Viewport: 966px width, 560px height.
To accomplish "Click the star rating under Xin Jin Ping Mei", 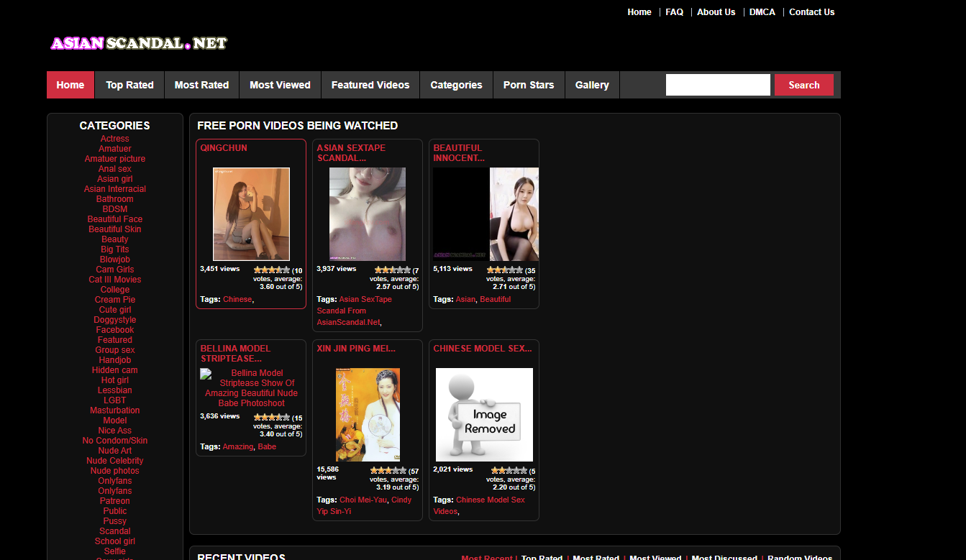I will [x=388, y=471].
